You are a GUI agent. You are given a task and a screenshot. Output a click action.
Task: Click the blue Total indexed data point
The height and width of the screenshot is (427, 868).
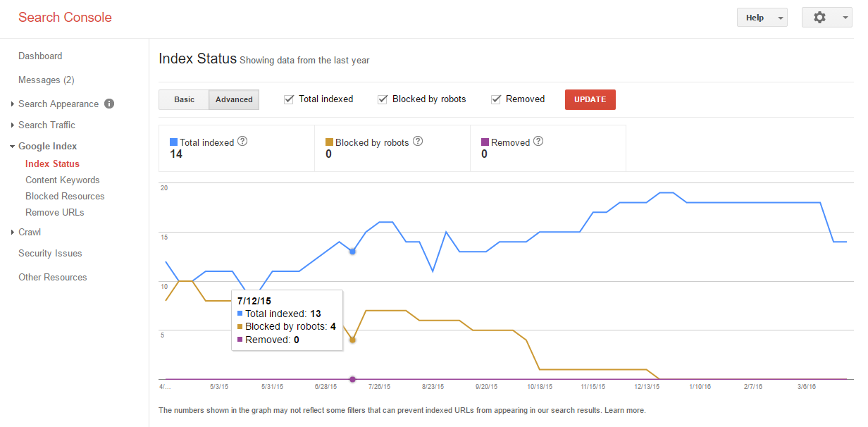click(352, 251)
